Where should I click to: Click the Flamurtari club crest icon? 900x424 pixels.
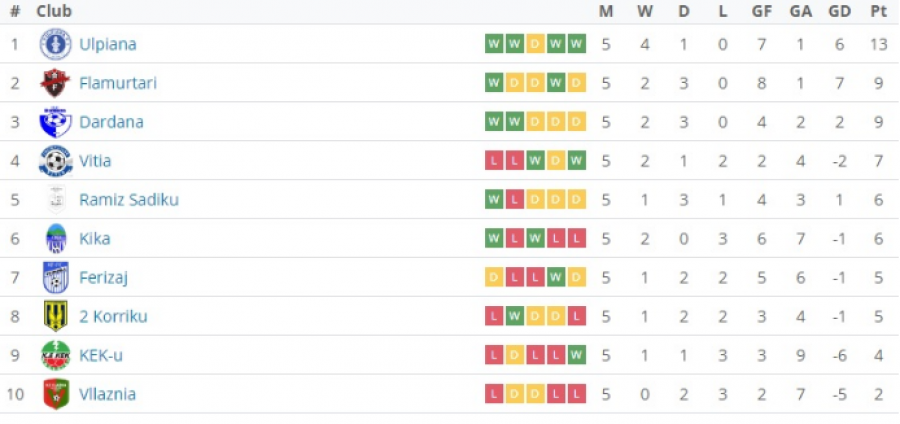tap(56, 83)
